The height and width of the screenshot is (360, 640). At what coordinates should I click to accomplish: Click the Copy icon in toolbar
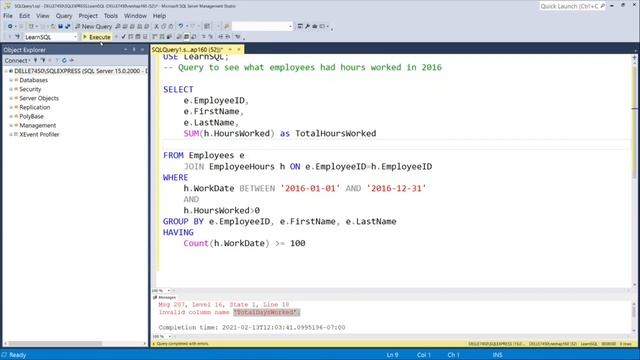tap(163, 26)
